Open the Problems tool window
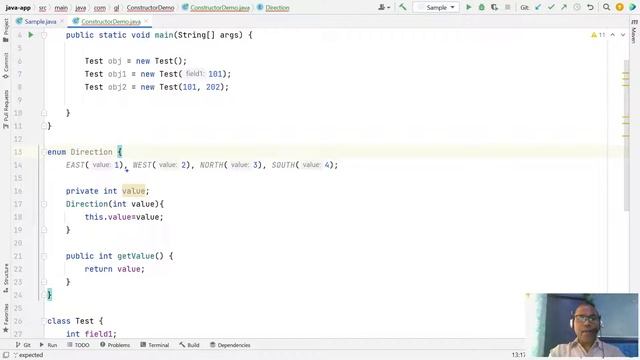 pos(115,345)
